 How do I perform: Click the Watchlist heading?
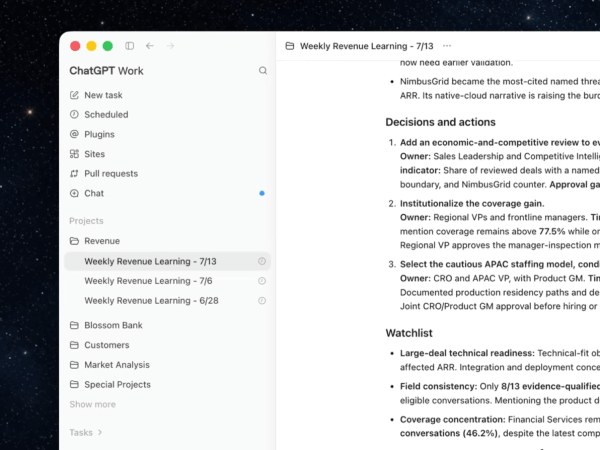tap(409, 333)
